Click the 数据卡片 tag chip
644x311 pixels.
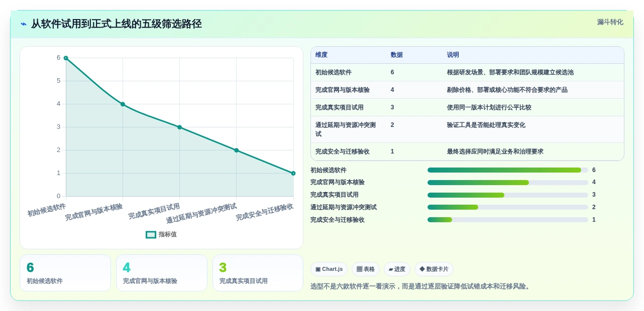(x=434, y=269)
